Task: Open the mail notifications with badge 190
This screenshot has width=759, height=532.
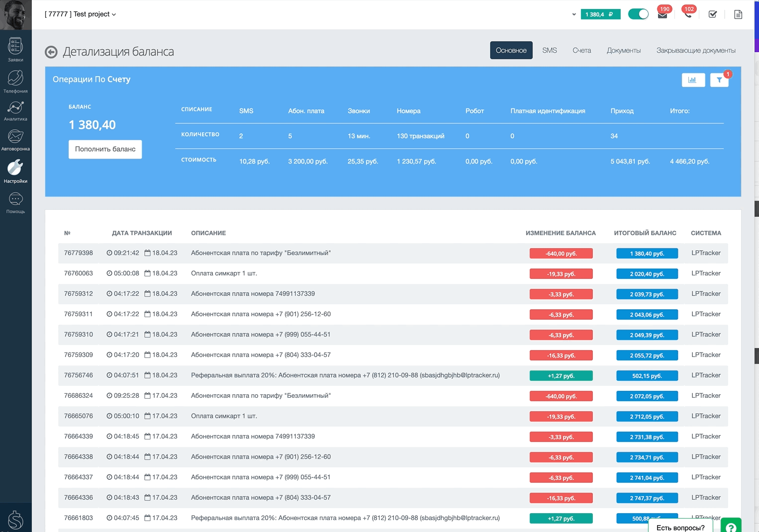Action: coord(663,14)
